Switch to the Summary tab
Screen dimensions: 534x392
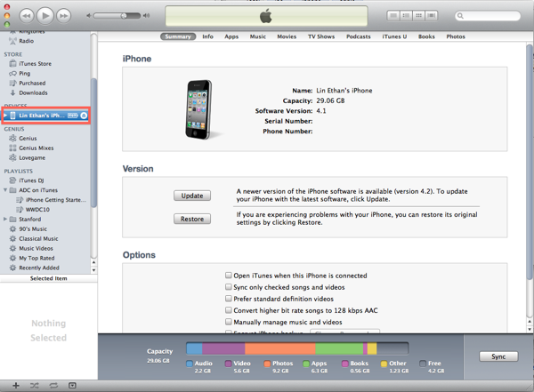178,36
